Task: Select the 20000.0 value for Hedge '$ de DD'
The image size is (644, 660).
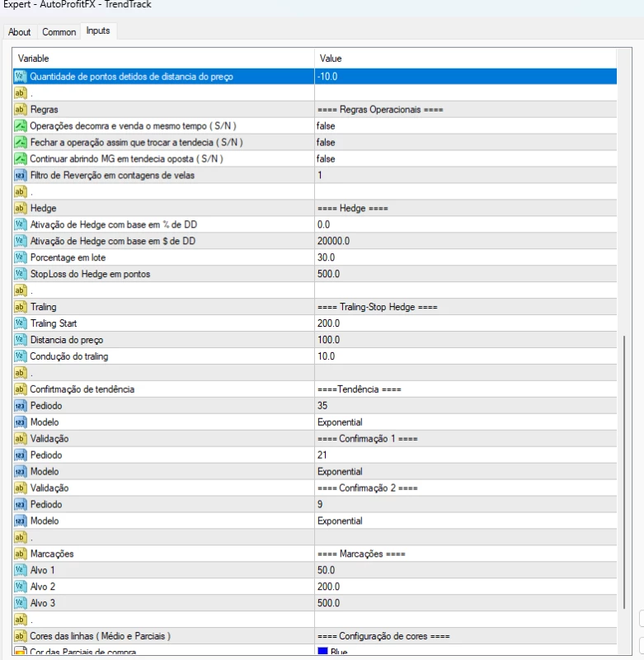Action: tap(333, 241)
